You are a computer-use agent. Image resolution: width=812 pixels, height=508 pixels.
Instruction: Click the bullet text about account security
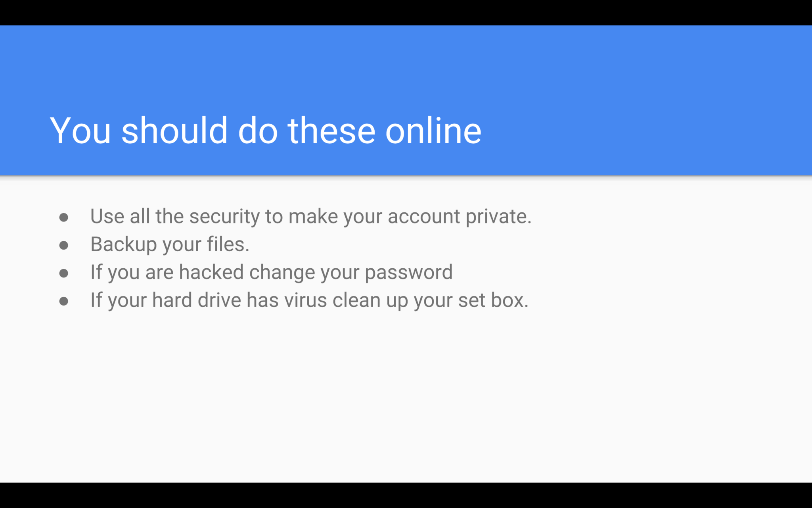coord(310,216)
